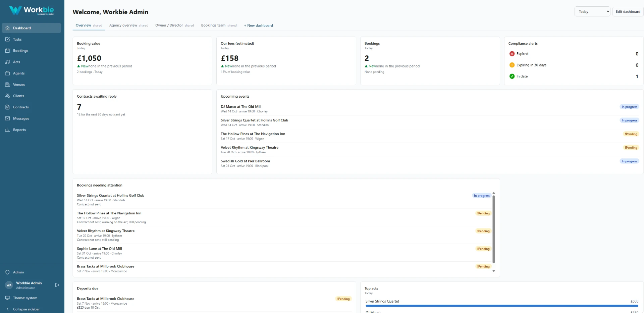Click the green In date compliance icon
The height and width of the screenshot is (313, 644).
[512, 76]
